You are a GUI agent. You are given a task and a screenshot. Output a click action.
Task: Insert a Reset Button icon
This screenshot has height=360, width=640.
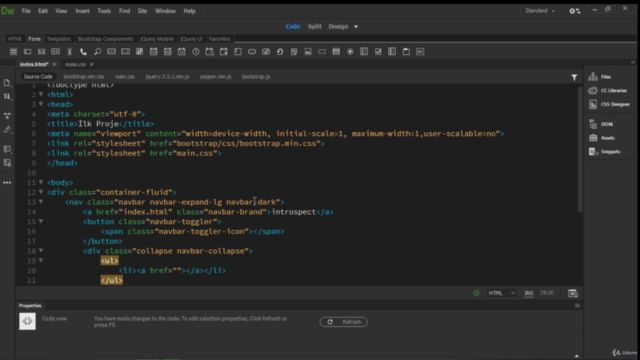(x=280, y=52)
